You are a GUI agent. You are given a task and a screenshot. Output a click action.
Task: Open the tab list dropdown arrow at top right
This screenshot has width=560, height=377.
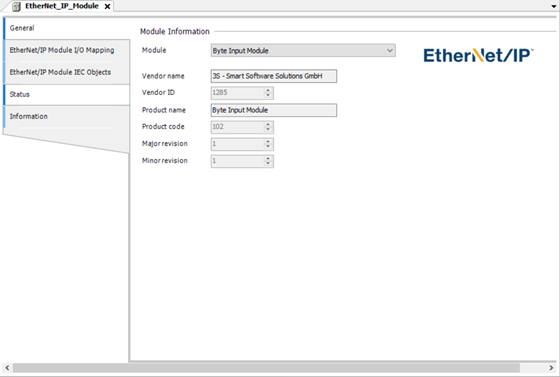554,6
